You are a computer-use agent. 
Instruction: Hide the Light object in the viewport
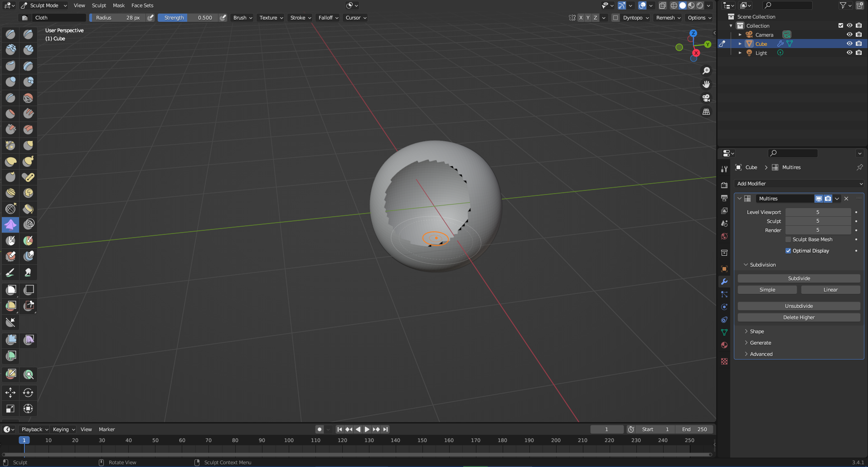click(x=850, y=53)
